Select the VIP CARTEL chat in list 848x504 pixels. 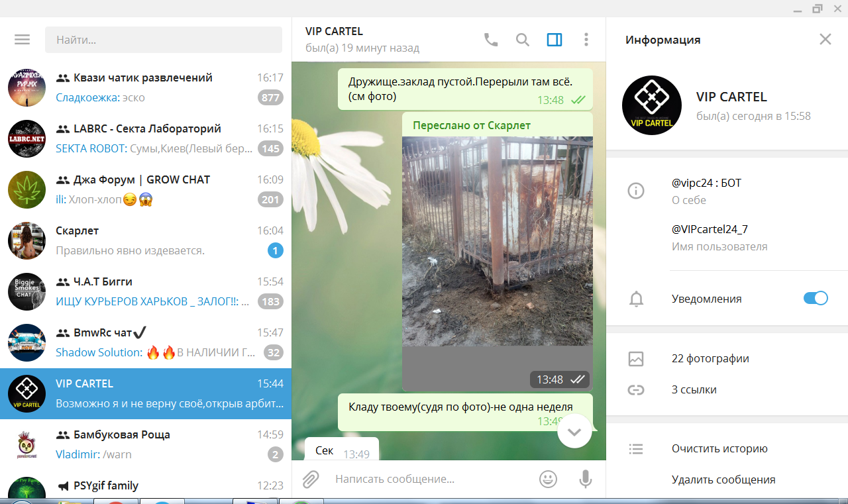coord(146,393)
